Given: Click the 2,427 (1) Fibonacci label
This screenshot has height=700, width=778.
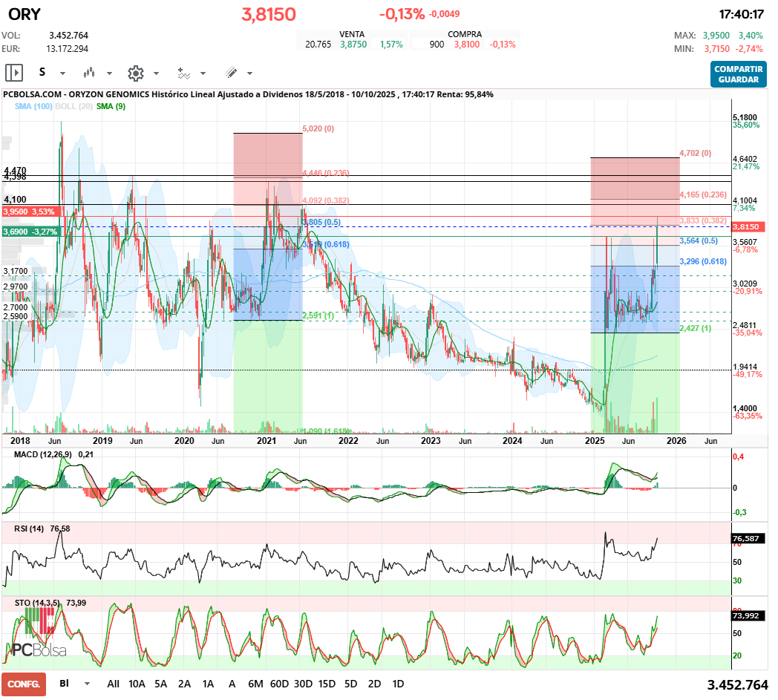Looking at the screenshot, I should [x=695, y=328].
